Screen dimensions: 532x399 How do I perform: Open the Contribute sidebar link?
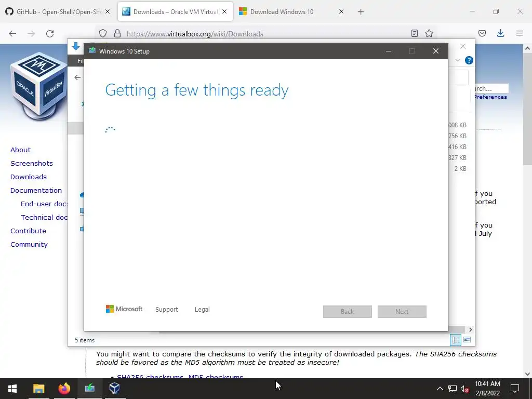28,231
